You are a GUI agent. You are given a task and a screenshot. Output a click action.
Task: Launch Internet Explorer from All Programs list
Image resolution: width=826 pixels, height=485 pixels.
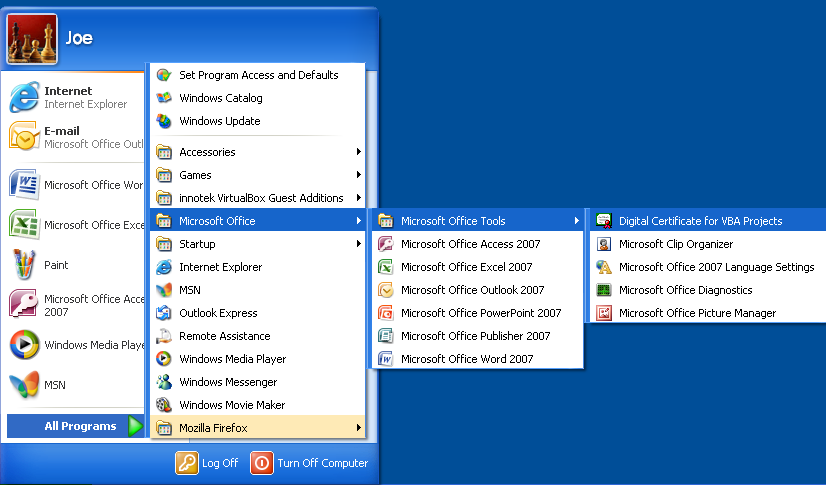click(258, 267)
